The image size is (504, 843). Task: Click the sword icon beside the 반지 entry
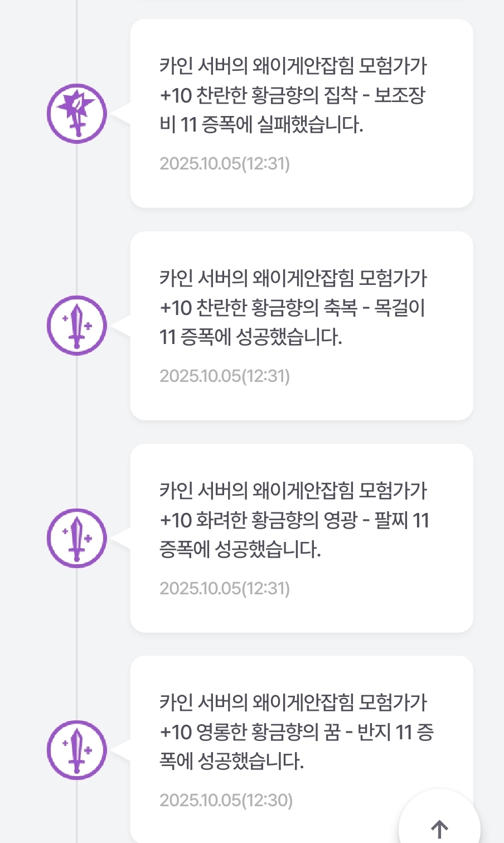pos(77,750)
